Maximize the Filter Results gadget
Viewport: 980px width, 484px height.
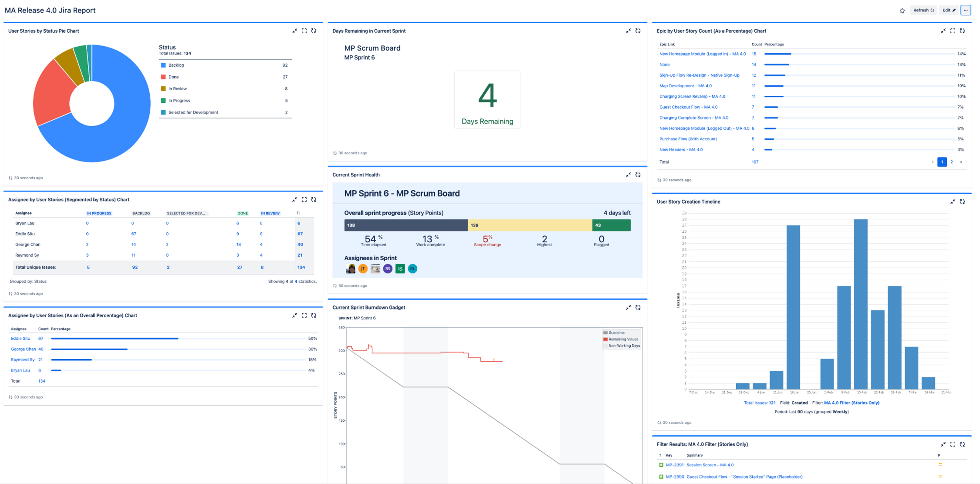coord(953,444)
